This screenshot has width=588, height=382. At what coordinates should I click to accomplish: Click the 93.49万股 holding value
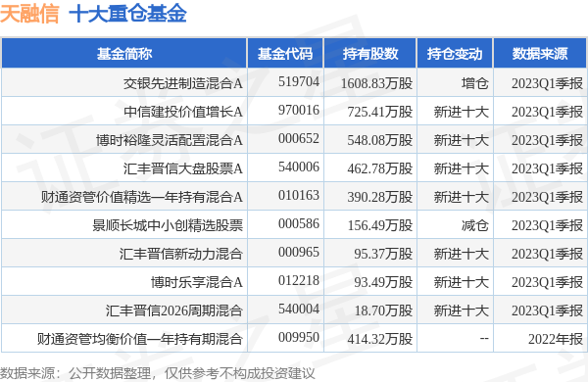383,282
